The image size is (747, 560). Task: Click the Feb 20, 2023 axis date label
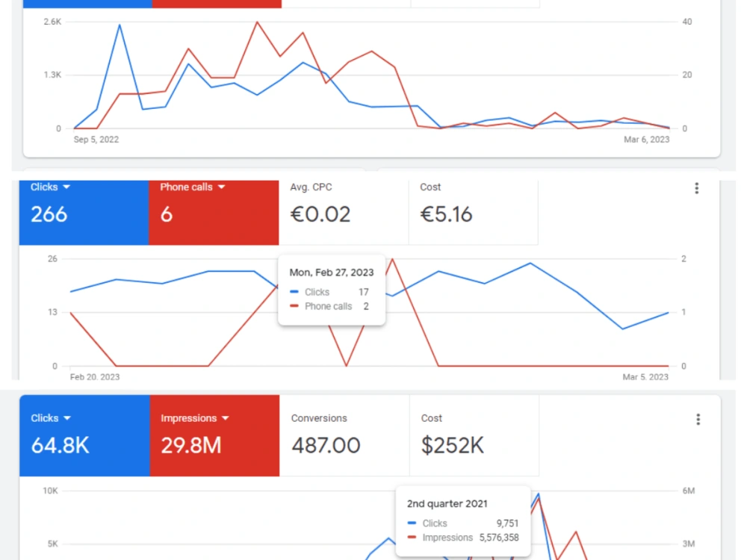point(95,376)
